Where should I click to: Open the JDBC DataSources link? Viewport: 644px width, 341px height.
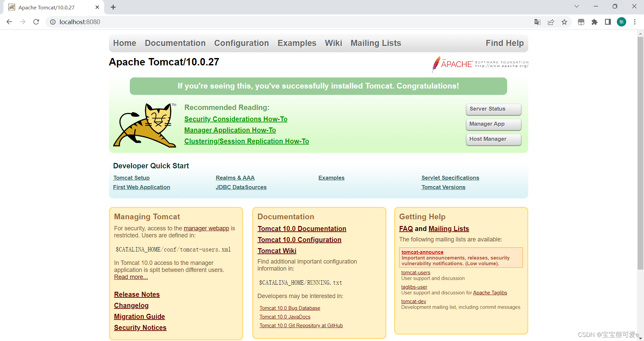tap(241, 187)
